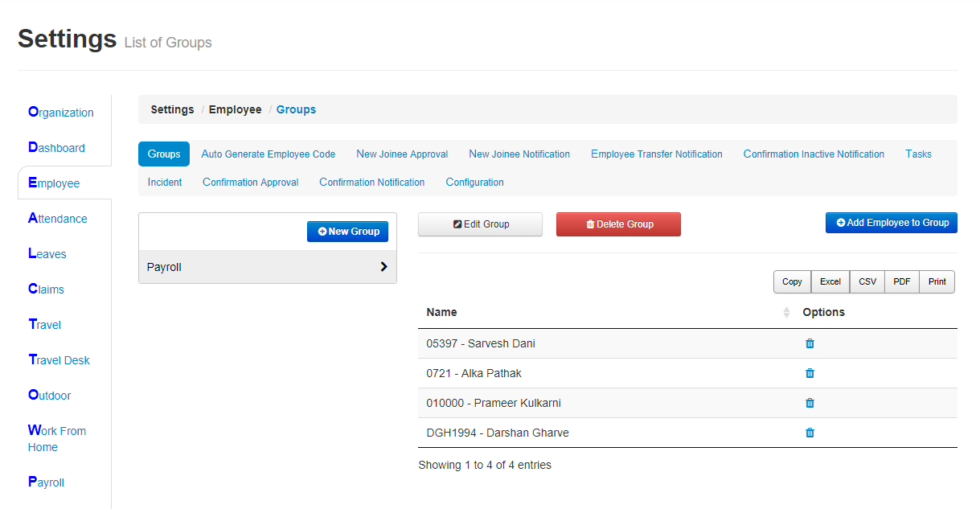The height and width of the screenshot is (509, 980).
Task: Switch to New Joinee Approval tab
Action: pyautogui.click(x=402, y=154)
